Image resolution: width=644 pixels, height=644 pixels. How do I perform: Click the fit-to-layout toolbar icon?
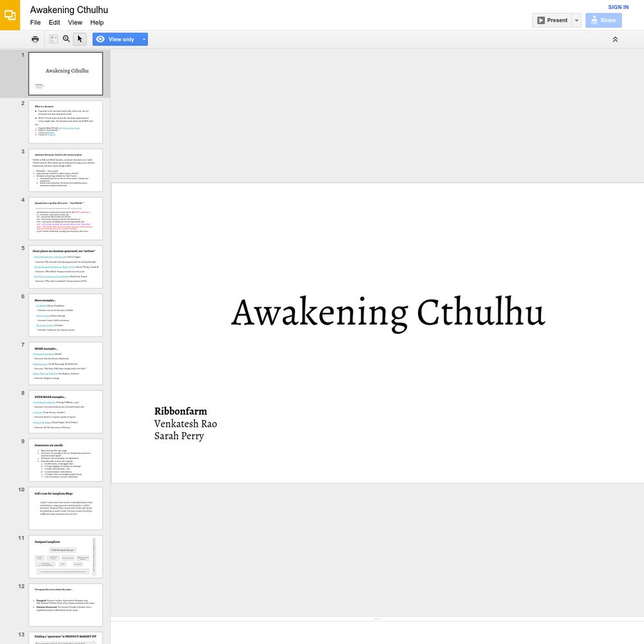[x=53, y=39]
